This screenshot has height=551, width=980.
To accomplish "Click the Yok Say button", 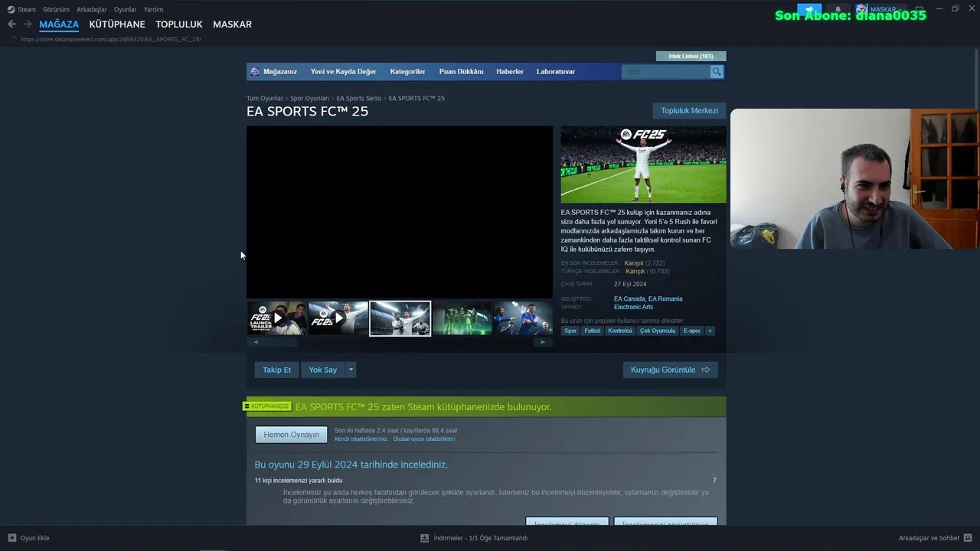I will click(x=322, y=370).
